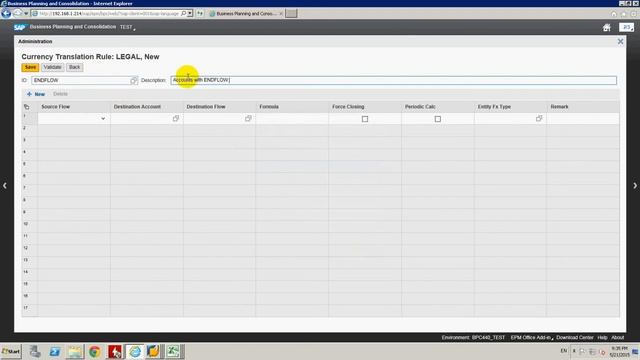
Task: Go to the BPC home page icon
Action: click(x=607, y=27)
